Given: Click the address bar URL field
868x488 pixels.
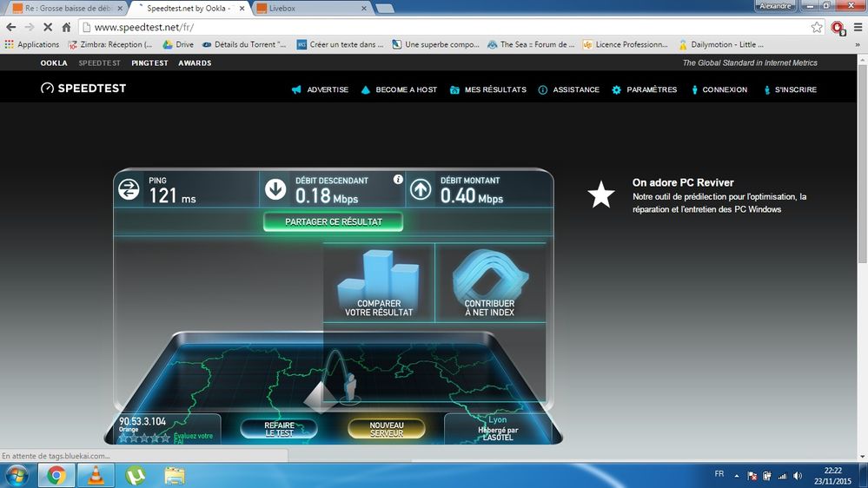Looking at the screenshot, I should [443, 27].
